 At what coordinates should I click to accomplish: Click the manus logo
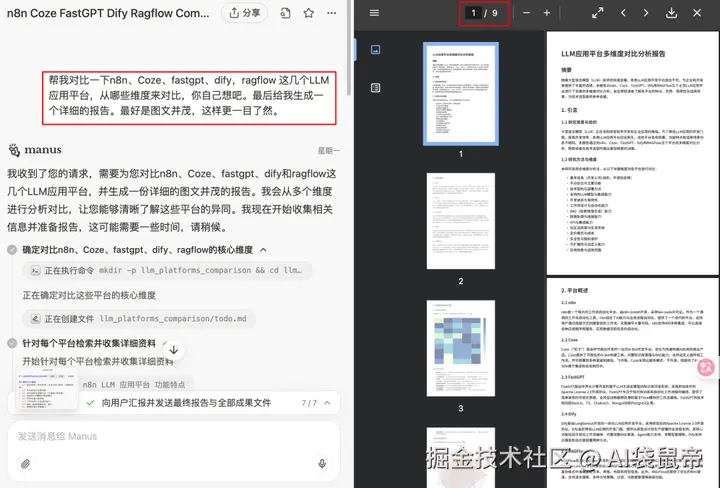point(35,150)
